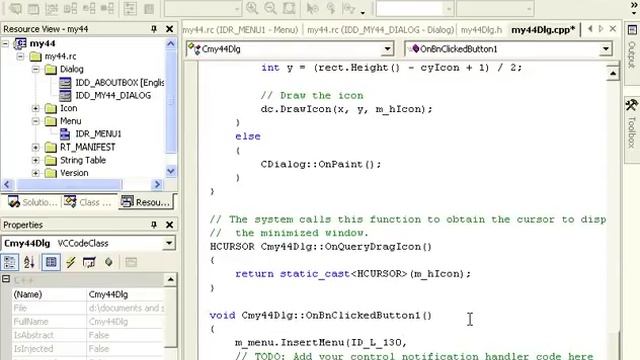
Task: Click toolbar overflow chevron at top right
Action: (634, 4)
